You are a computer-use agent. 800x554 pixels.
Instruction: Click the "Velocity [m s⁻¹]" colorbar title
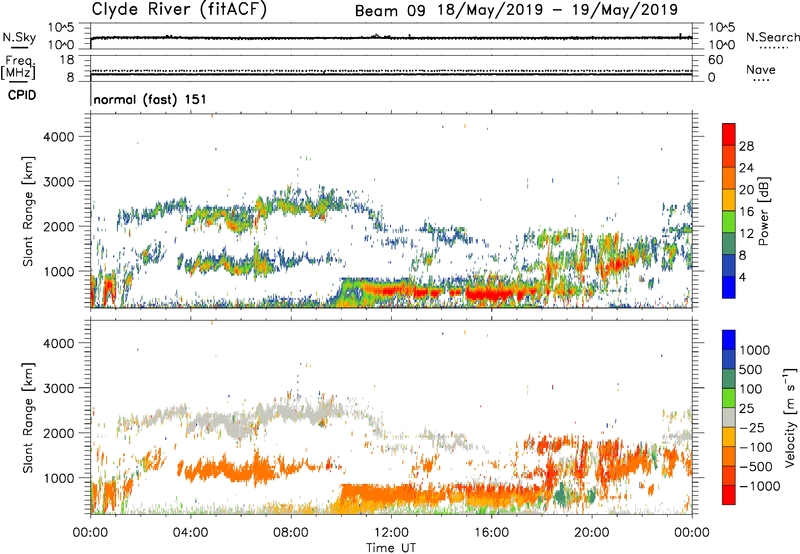pyautogui.click(x=790, y=417)
